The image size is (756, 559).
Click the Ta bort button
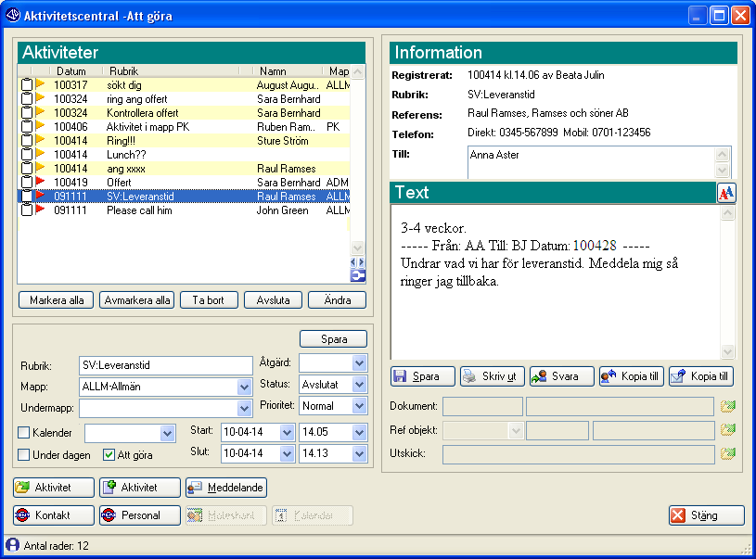[x=209, y=300]
